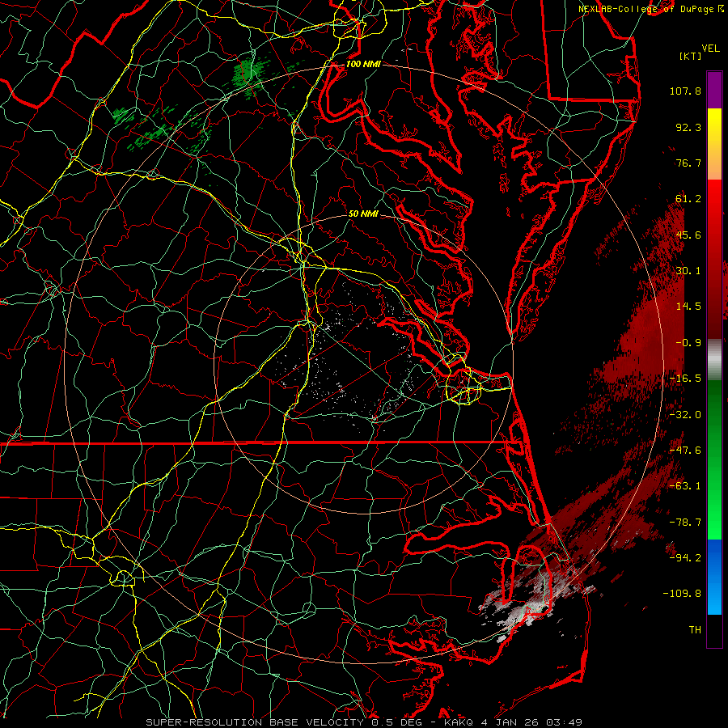Click the 14.5 legend value

(x=688, y=307)
